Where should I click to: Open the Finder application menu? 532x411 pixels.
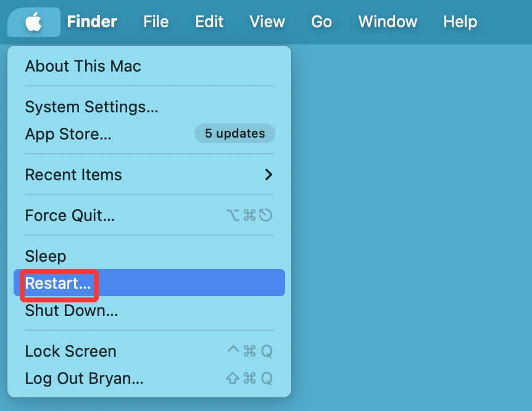pyautogui.click(x=92, y=22)
